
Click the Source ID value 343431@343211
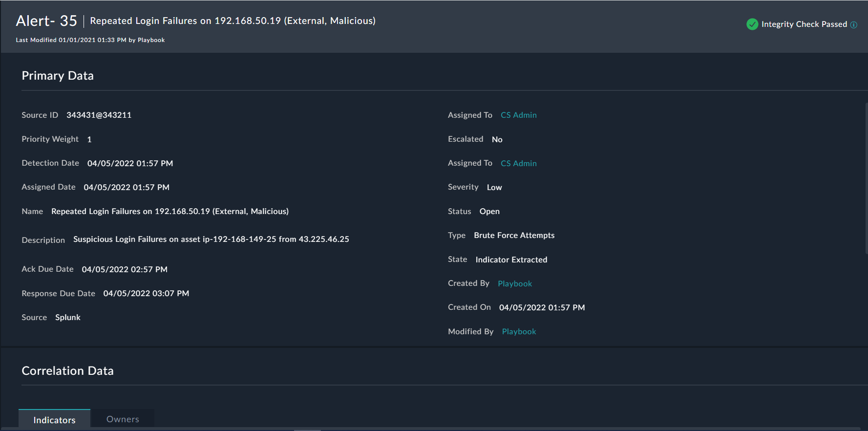tap(99, 115)
